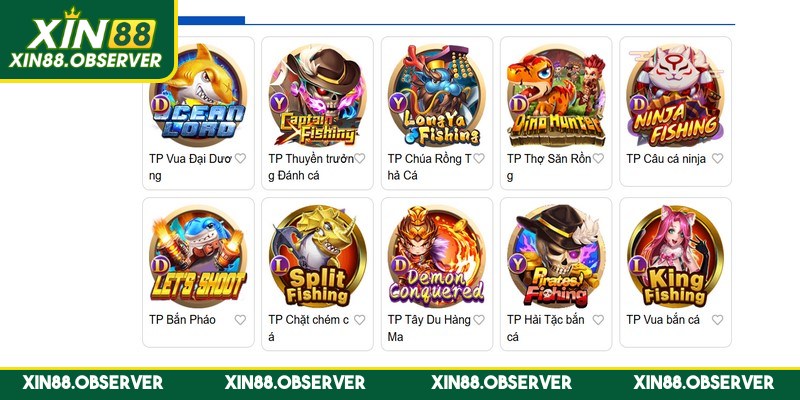Viewport: 800px width, 400px height.
Task: Toggle heart for TP Câu cá ninja
Action: click(717, 159)
